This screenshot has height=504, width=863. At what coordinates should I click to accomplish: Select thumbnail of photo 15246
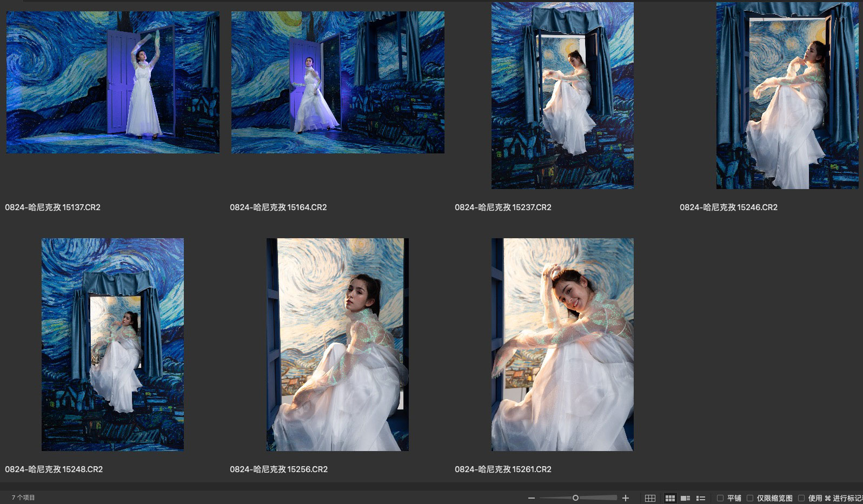click(787, 96)
